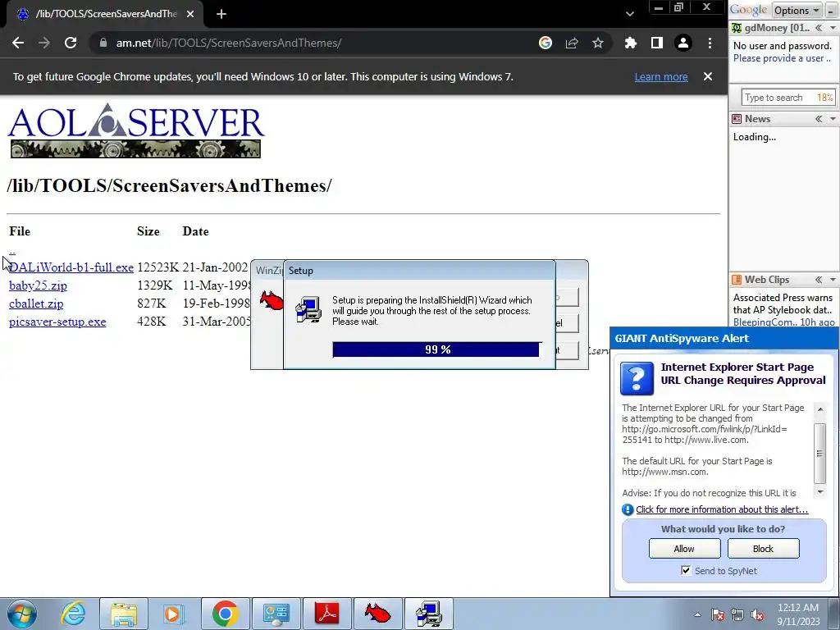The width and height of the screenshot is (840, 630).
Task: Open cballet.zip link
Action: click(36, 304)
